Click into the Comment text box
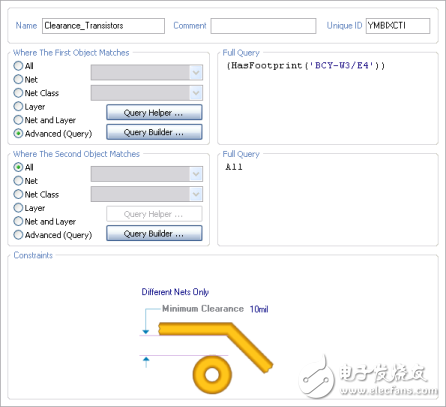Screen dimensions: 446x407 pyautogui.click(x=263, y=26)
